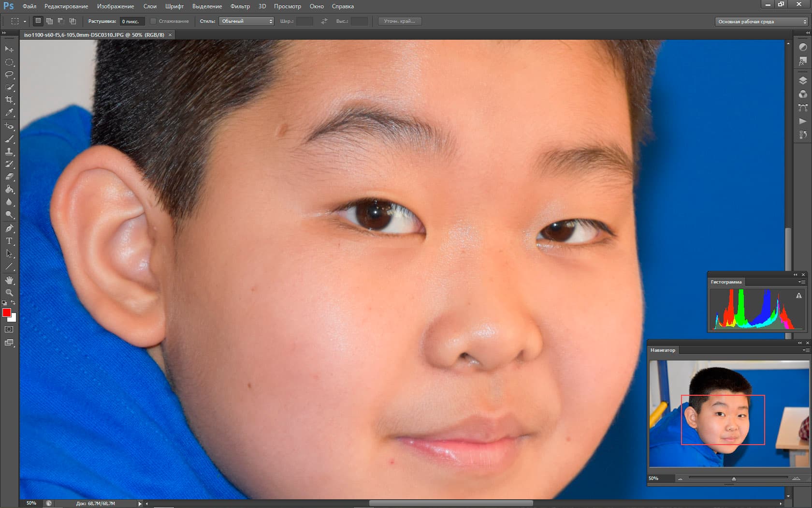Image resolution: width=812 pixels, height=508 pixels.
Task: Open the Навигатор panel menu
Action: [x=805, y=350]
